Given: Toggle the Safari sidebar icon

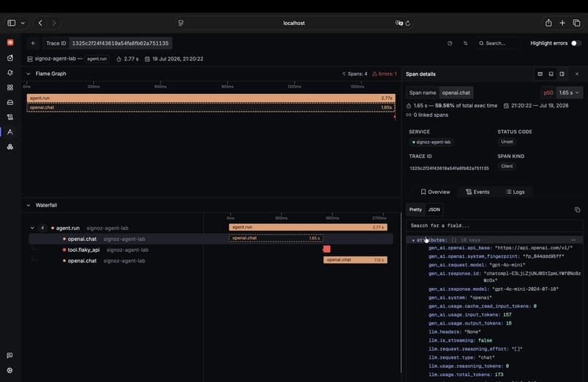Looking at the screenshot, I should [11, 23].
